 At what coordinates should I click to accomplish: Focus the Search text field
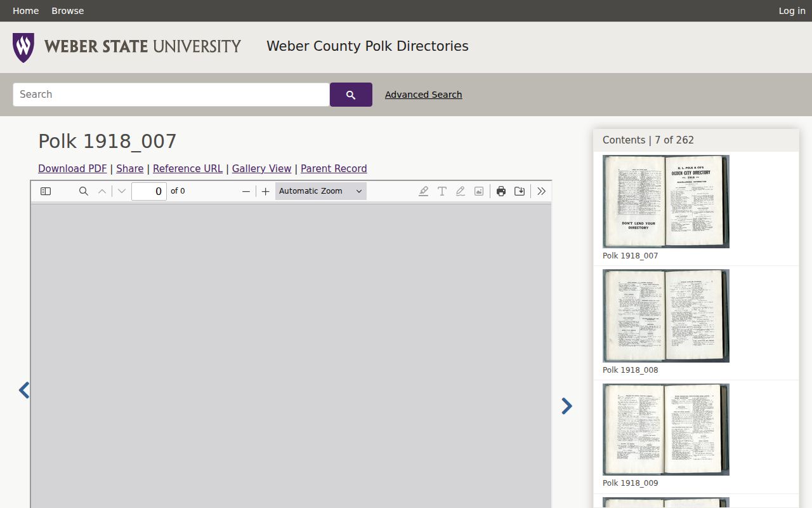[x=171, y=95]
